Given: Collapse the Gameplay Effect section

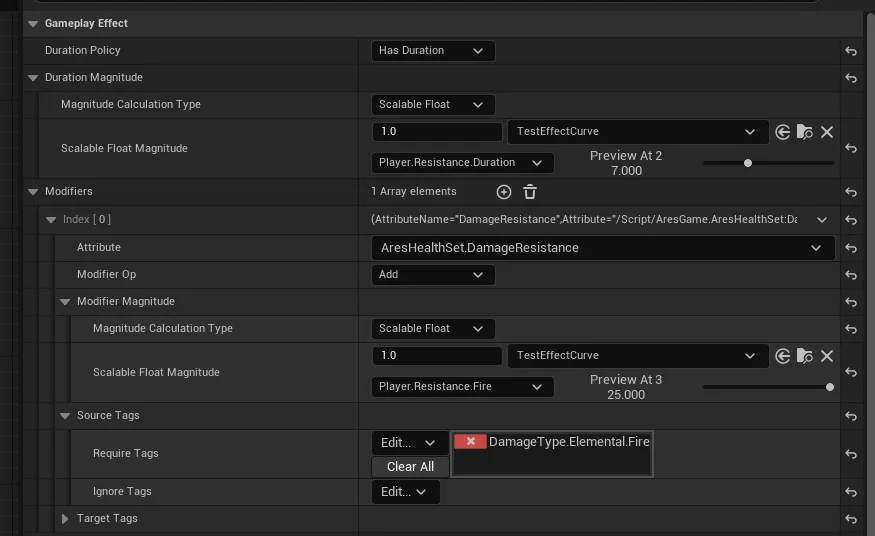Looking at the screenshot, I should pyautogui.click(x=33, y=23).
